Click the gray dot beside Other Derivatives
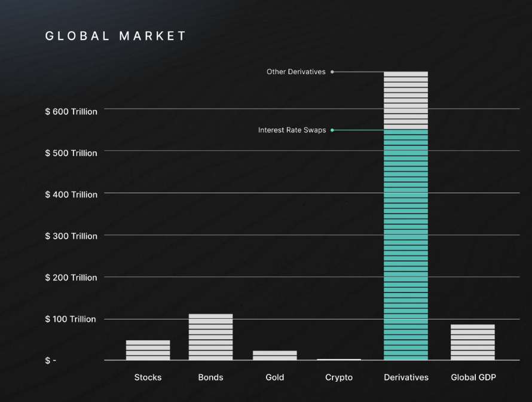This screenshot has height=402, width=532. tap(332, 72)
